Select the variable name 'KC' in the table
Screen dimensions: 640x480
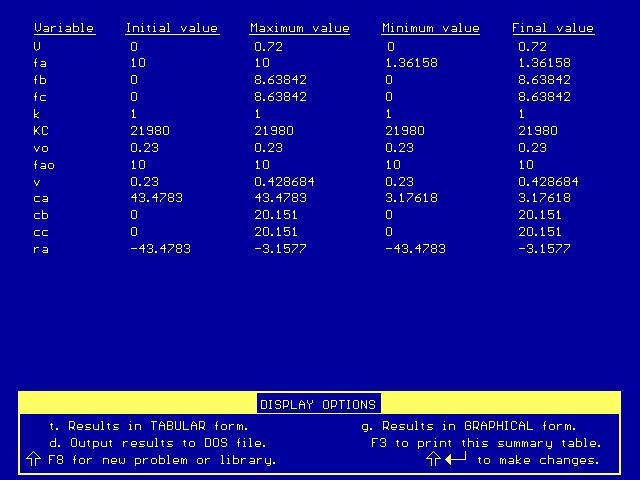[41, 130]
